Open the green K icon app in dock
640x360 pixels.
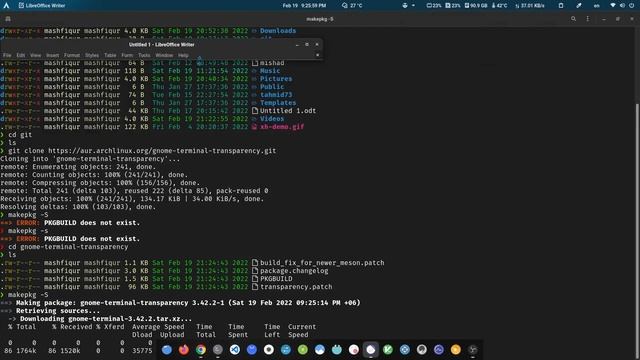[388, 350]
